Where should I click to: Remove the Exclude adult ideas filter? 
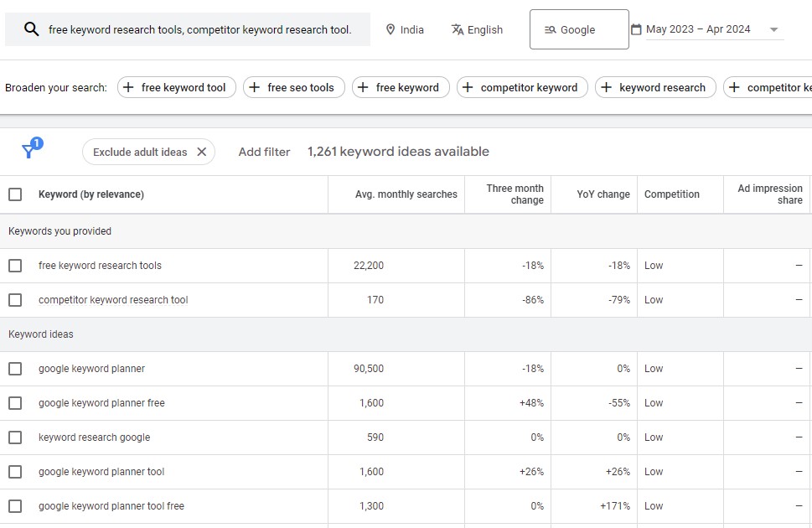pos(202,152)
